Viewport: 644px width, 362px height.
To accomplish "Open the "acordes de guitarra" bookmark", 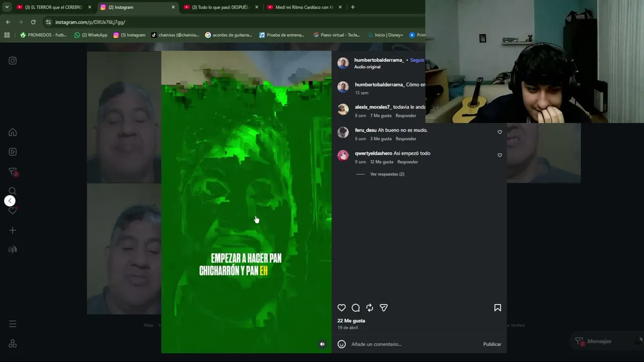I will click(228, 35).
